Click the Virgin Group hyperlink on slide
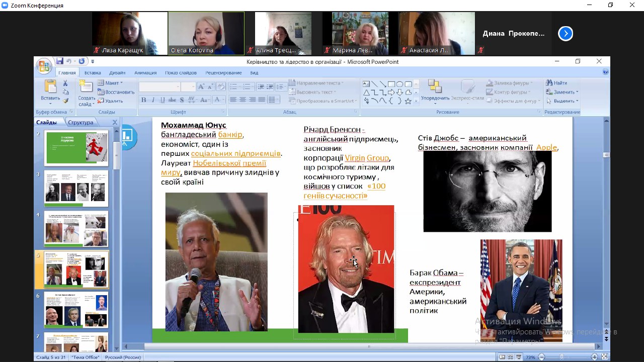The height and width of the screenshot is (362, 644). pos(367,158)
